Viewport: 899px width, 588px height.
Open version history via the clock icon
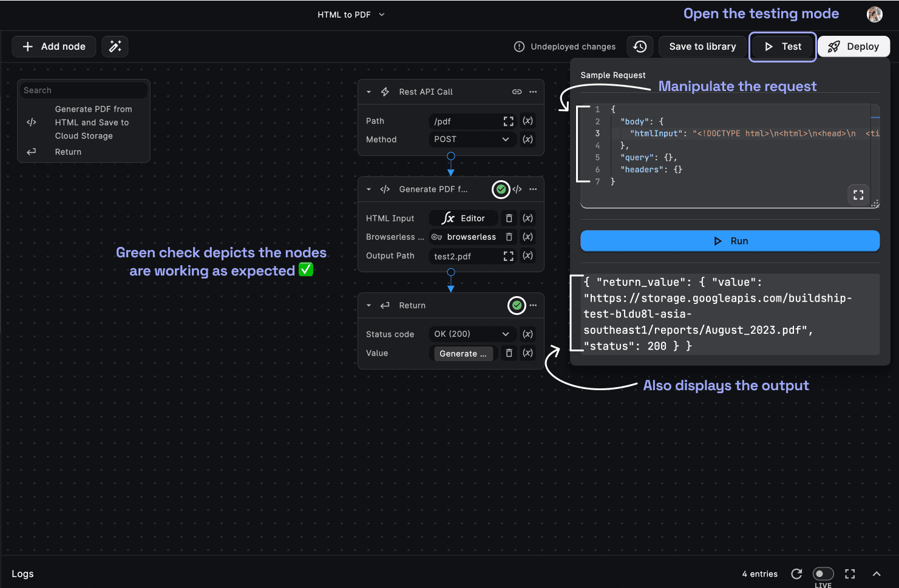click(x=640, y=46)
